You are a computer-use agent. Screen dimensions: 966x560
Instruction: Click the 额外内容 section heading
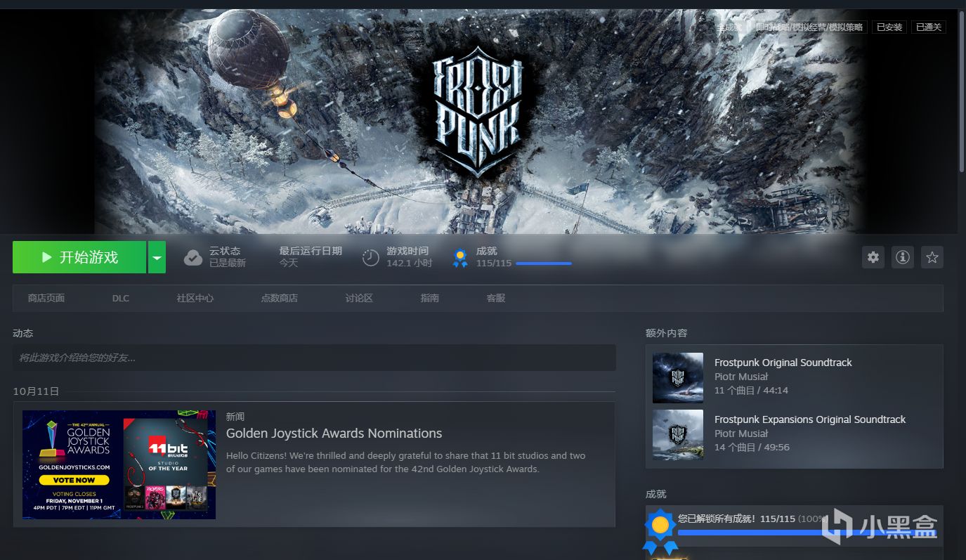pos(666,333)
